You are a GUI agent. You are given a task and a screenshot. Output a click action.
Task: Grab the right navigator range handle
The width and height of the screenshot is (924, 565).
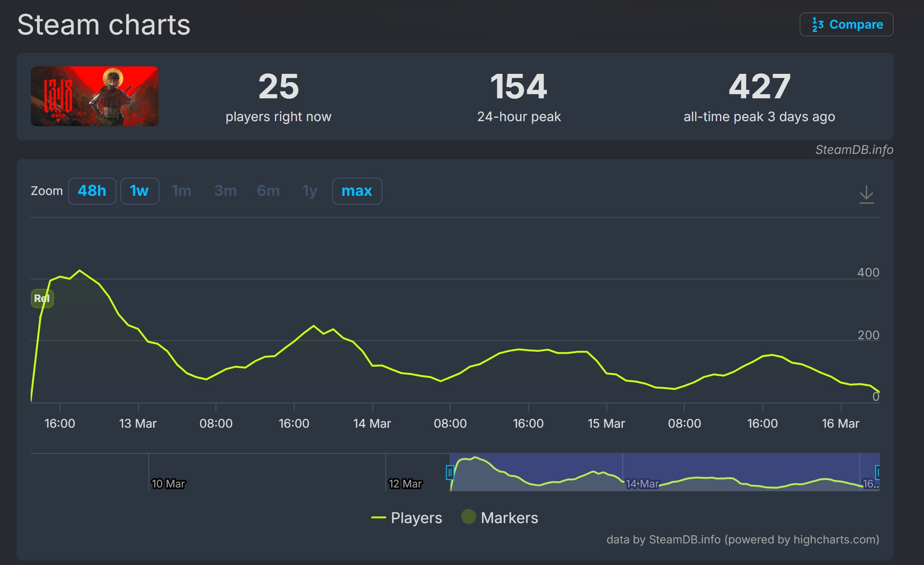pos(878,472)
